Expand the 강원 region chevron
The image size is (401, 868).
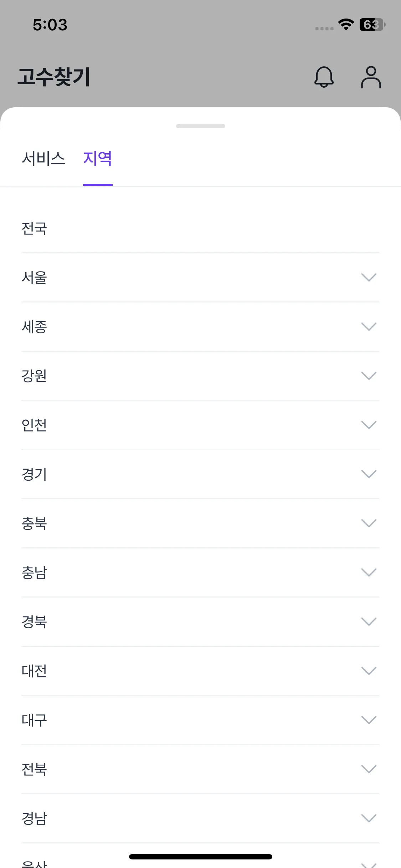coord(369,376)
